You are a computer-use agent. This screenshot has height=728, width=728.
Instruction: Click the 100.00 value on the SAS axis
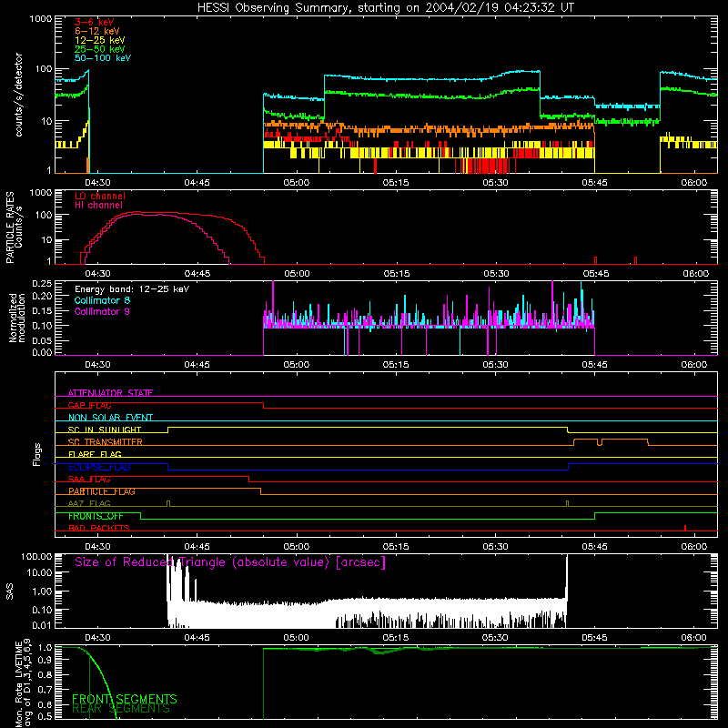click(36, 556)
